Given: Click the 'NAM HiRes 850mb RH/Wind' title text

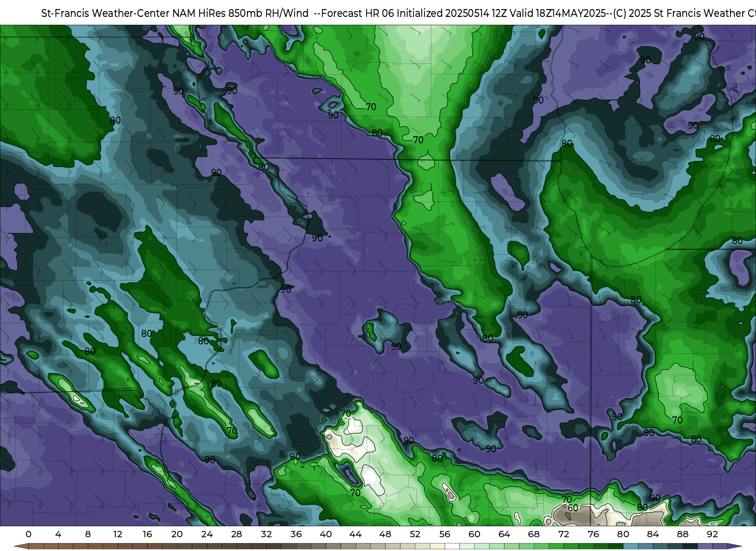Looking at the screenshot, I should [241, 13].
